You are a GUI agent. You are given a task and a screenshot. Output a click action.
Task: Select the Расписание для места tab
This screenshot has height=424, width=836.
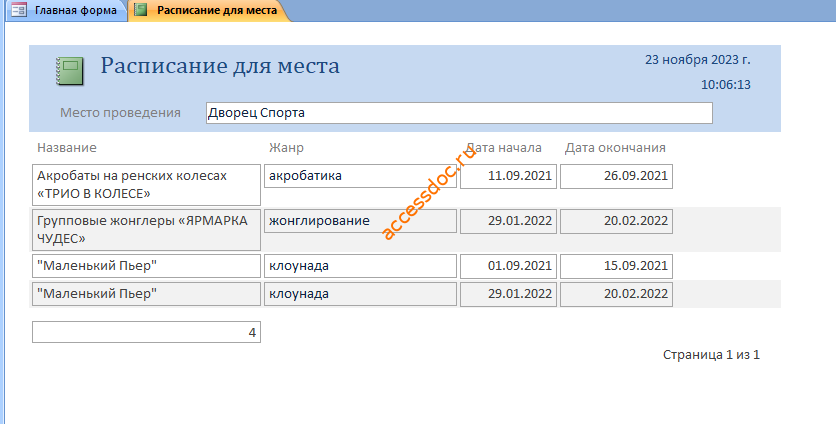coord(211,10)
